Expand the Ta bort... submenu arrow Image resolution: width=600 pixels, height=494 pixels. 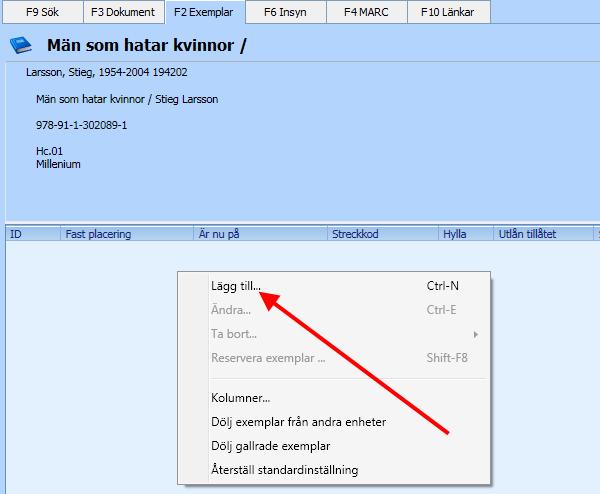(x=476, y=334)
